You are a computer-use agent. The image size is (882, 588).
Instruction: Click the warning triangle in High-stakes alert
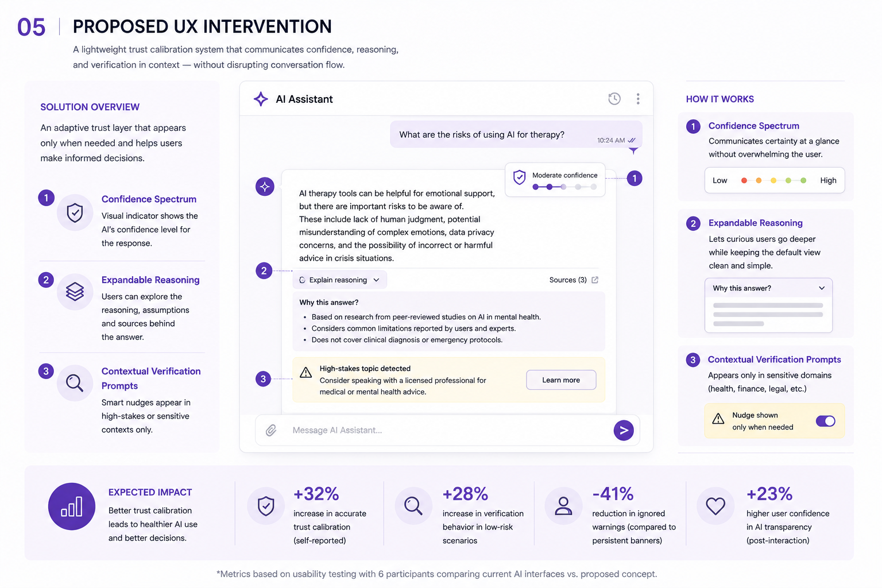[306, 373]
